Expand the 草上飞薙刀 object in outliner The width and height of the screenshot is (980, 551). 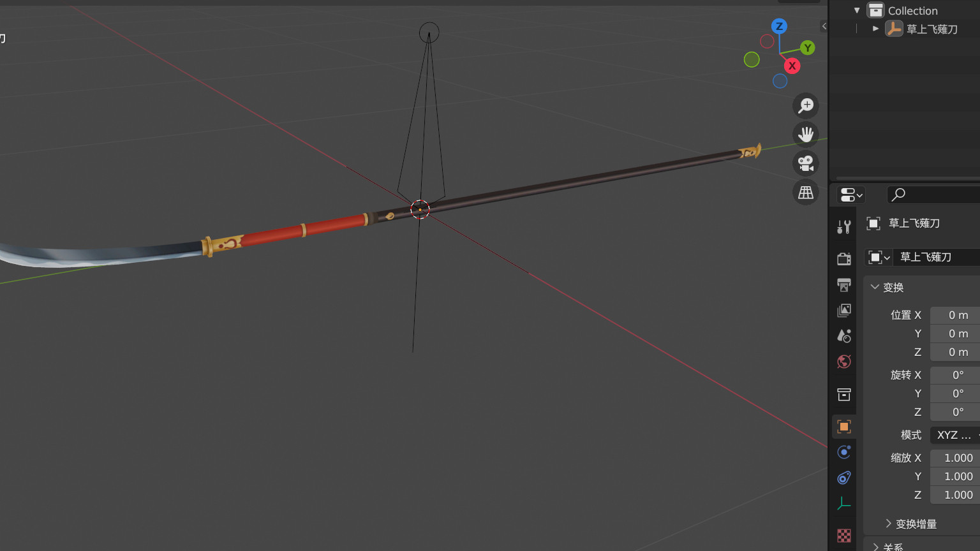click(875, 29)
